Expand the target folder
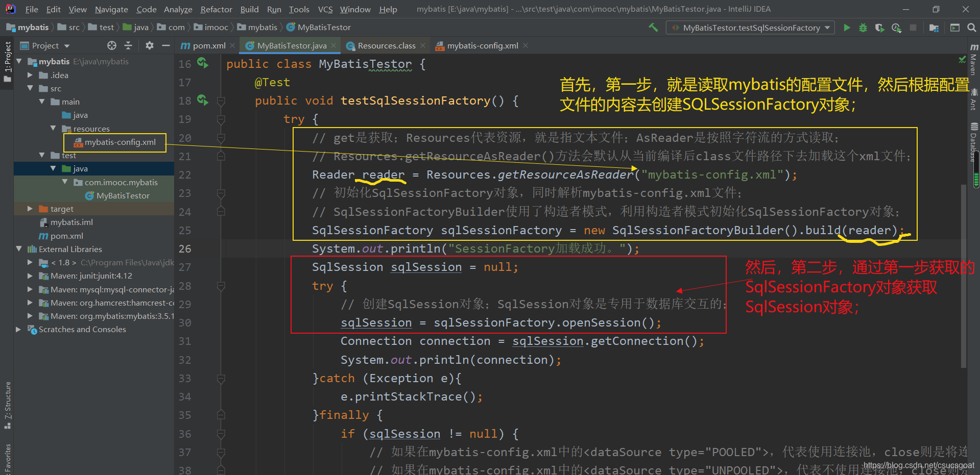 (30, 209)
